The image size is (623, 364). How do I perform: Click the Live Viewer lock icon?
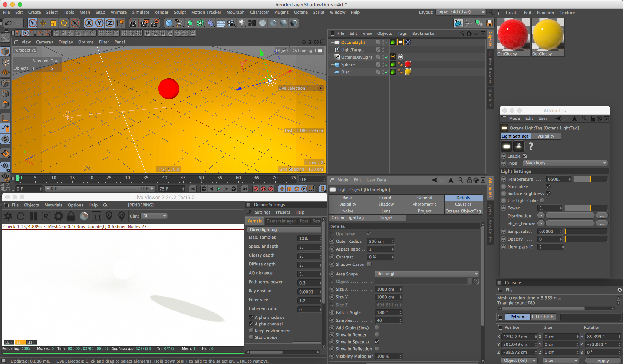click(71, 216)
